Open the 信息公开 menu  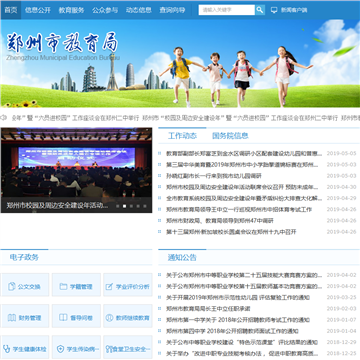[38, 10]
